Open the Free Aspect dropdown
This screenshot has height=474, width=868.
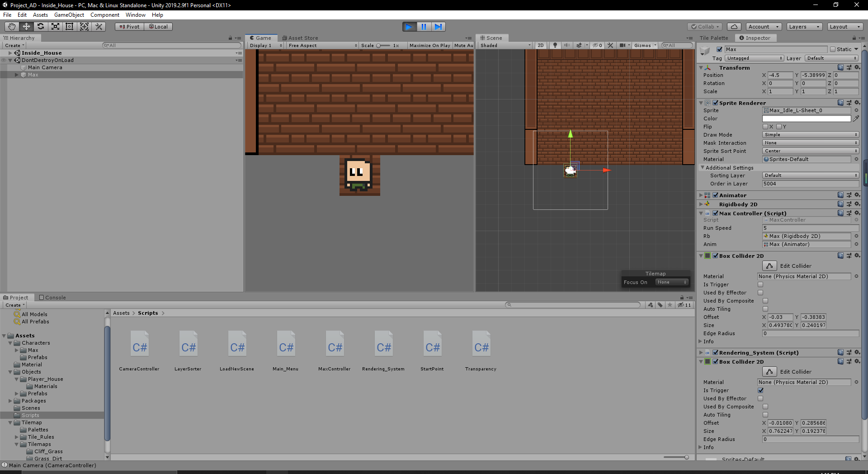[323, 45]
